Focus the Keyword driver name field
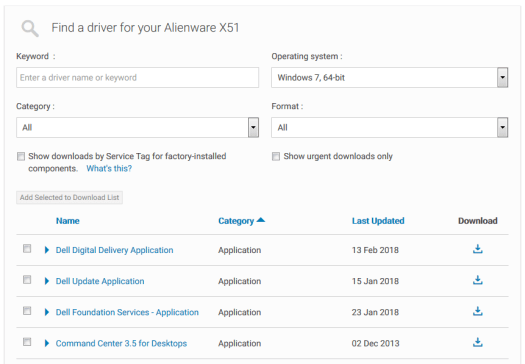The height and width of the screenshot is (364, 525). coord(137,77)
